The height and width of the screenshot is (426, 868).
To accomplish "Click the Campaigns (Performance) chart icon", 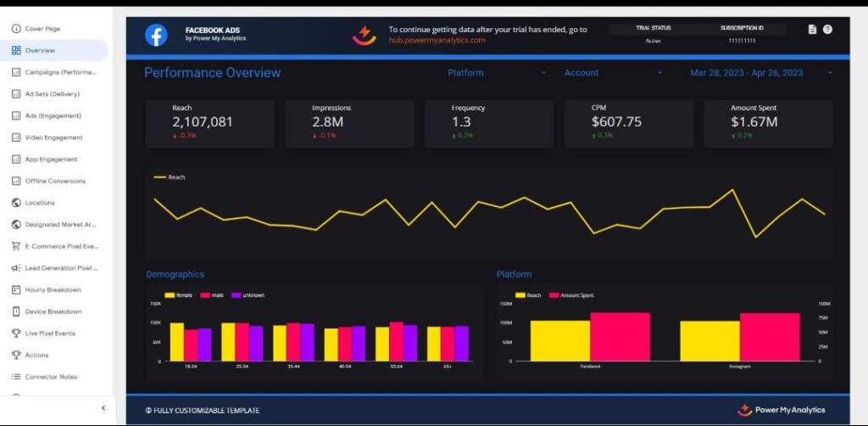I will 16,72.
